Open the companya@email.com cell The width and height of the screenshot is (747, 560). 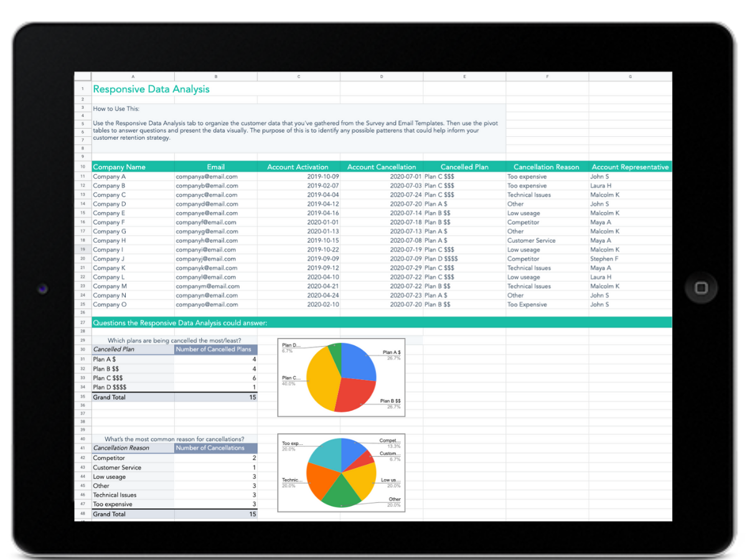[x=207, y=177]
